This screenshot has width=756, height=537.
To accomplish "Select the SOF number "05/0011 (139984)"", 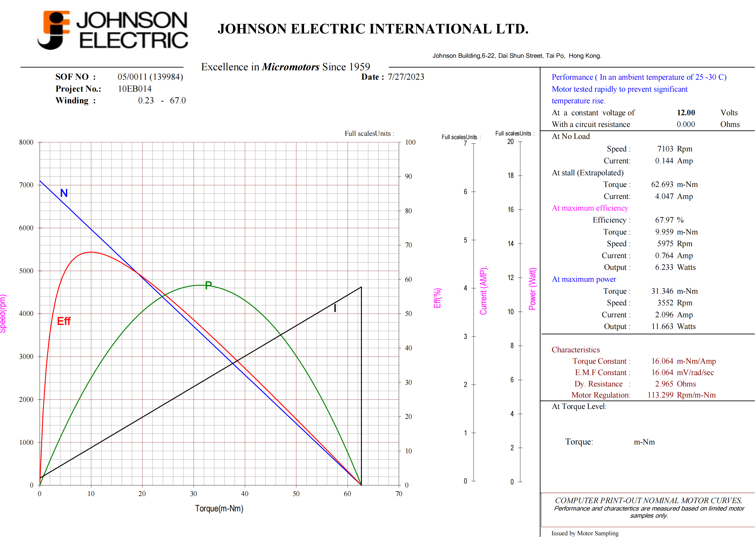I will (150, 77).
